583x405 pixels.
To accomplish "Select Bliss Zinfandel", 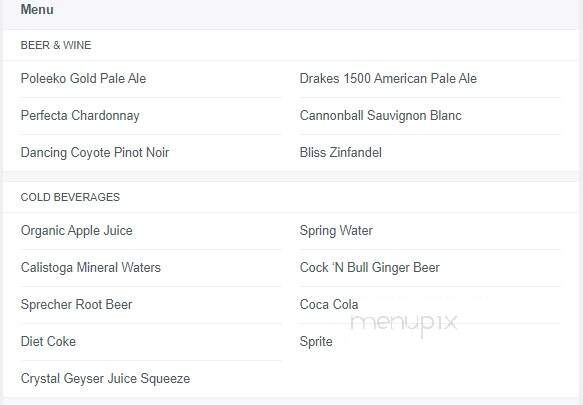I will [341, 152].
